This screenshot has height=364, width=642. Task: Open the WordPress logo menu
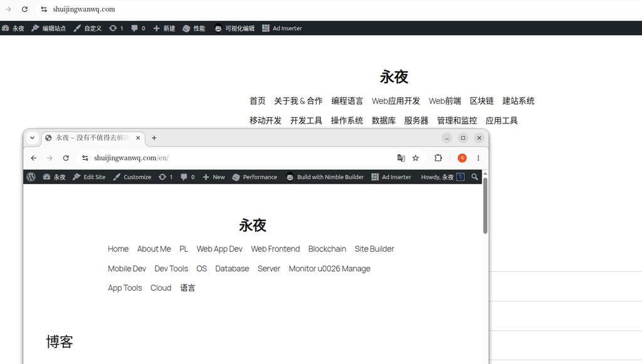click(x=31, y=177)
